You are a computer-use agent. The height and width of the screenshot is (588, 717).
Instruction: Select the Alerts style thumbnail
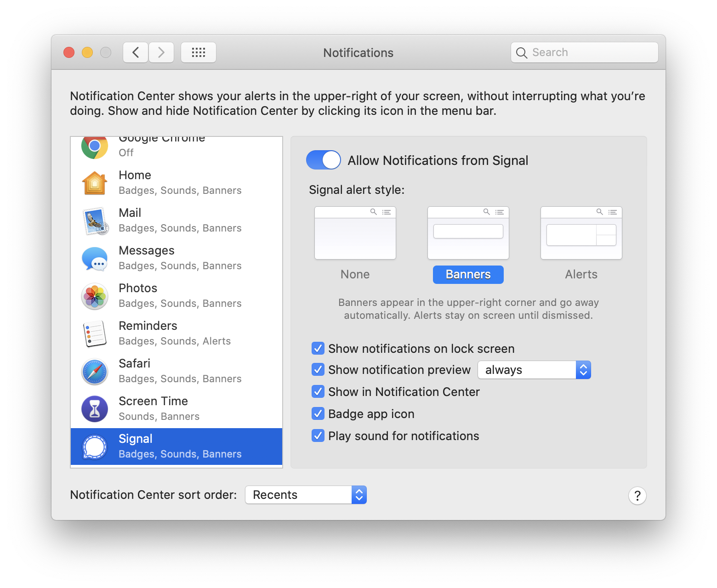point(581,233)
